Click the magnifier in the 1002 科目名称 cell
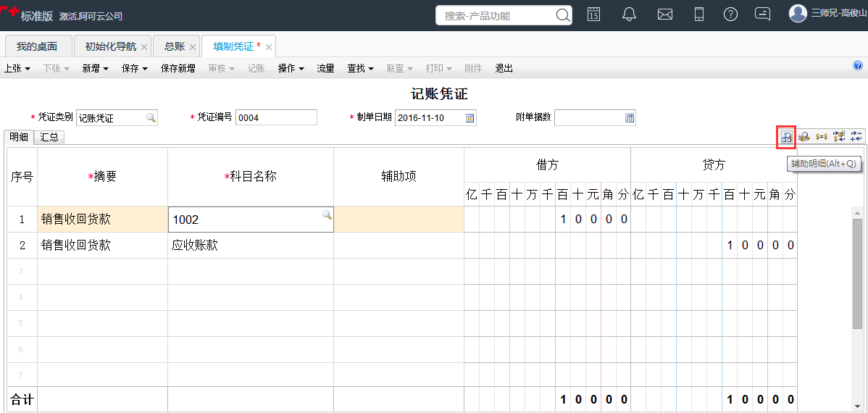Image resolution: width=868 pixels, height=413 pixels. tap(327, 214)
